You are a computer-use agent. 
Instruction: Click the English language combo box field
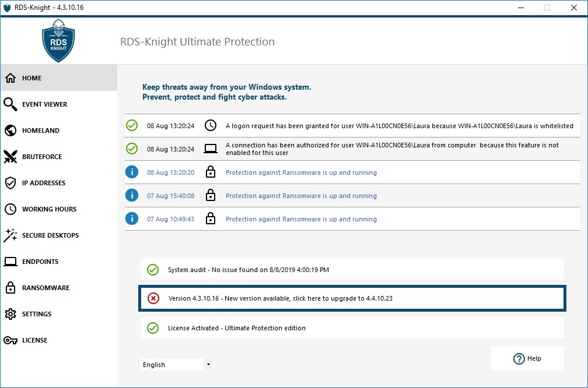(x=177, y=365)
